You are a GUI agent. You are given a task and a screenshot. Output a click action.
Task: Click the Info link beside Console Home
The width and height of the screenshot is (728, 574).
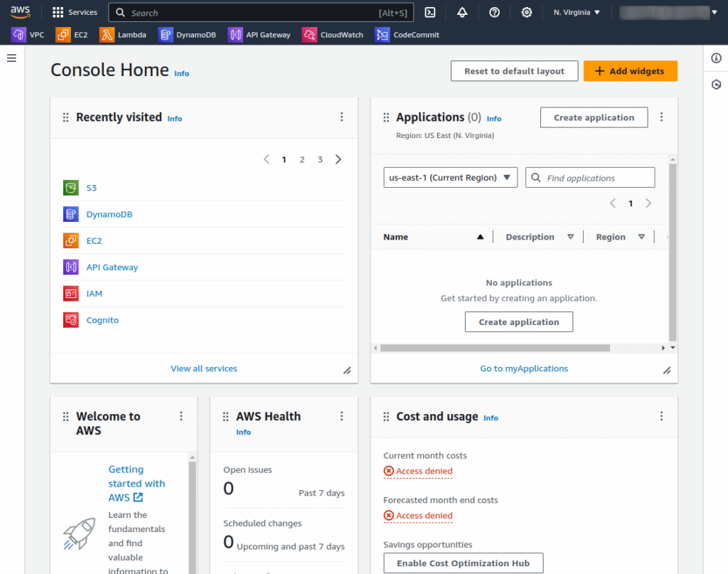182,73
